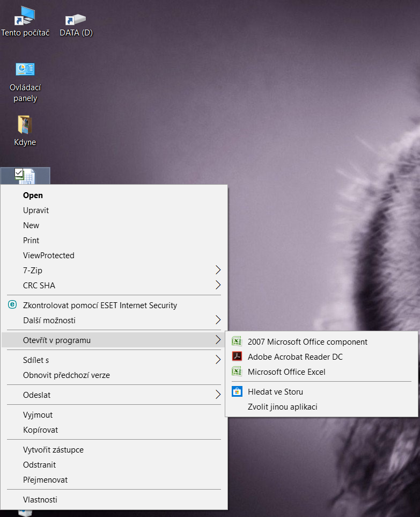Select Přejmenovat in the context menu
420x517 pixels.
click(114, 480)
